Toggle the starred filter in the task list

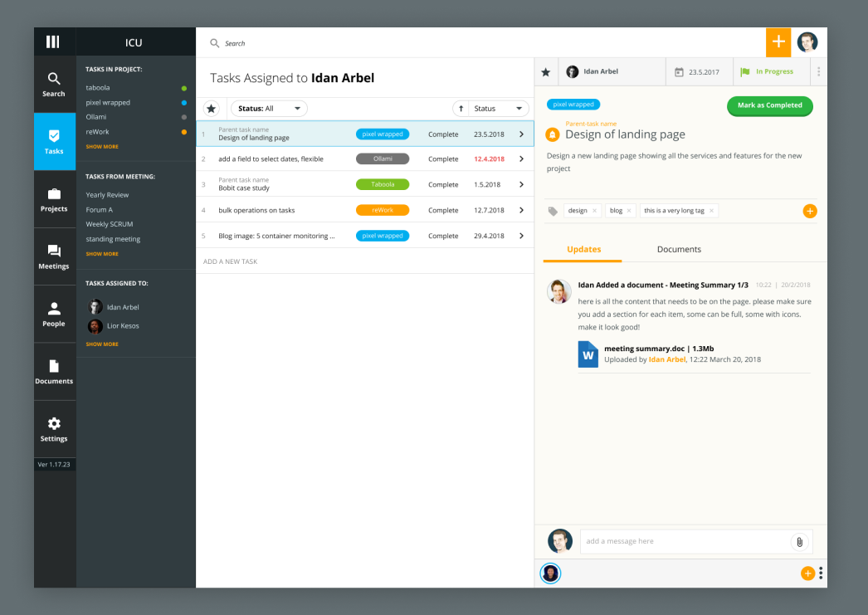(x=212, y=108)
